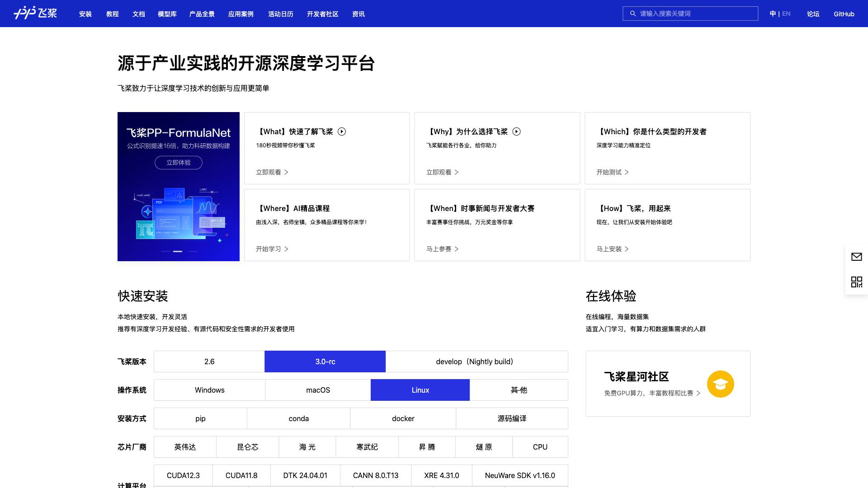Open the 教程 nav menu
The image size is (868, 488).
coord(113,14)
